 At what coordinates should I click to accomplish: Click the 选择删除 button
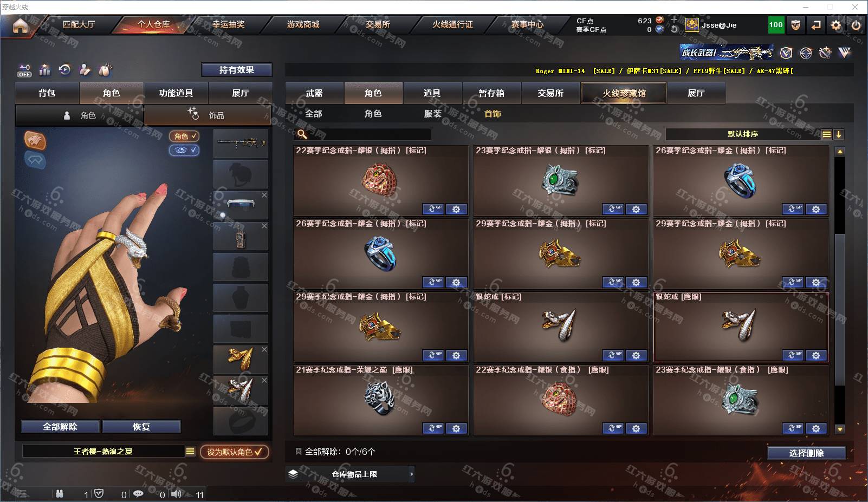(806, 453)
